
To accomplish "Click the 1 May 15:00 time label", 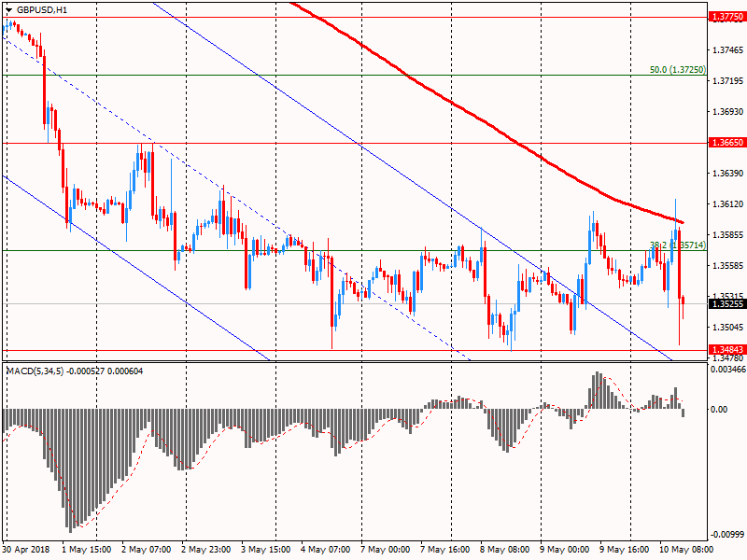I will click(87, 550).
